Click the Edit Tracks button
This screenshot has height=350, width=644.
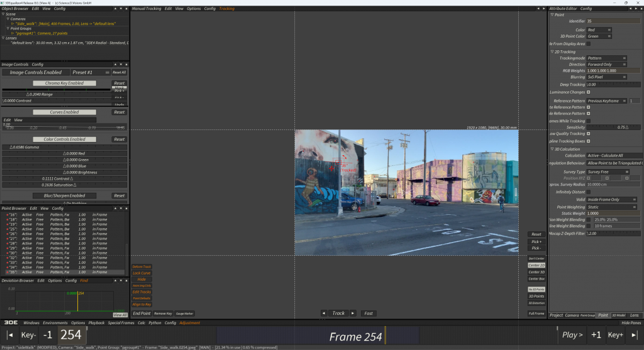coord(142,292)
